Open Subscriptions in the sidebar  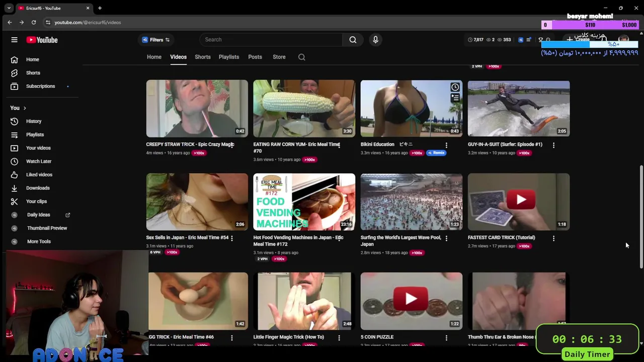click(41, 86)
